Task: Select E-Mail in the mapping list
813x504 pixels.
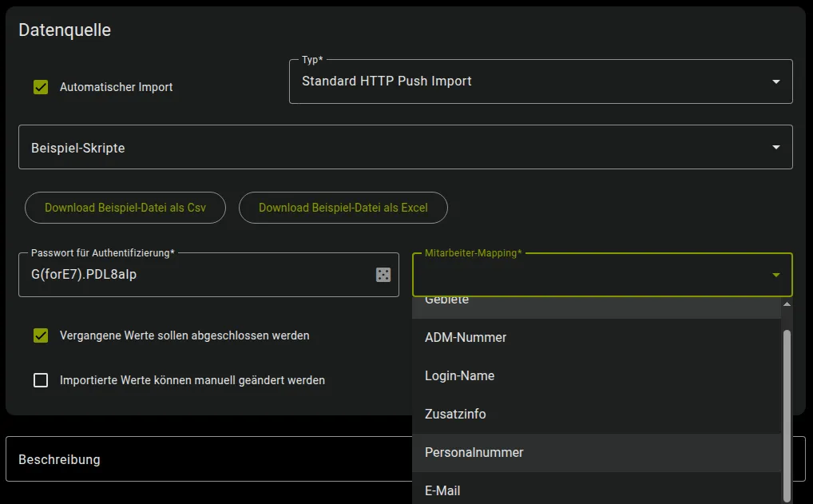Action: pos(442,490)
